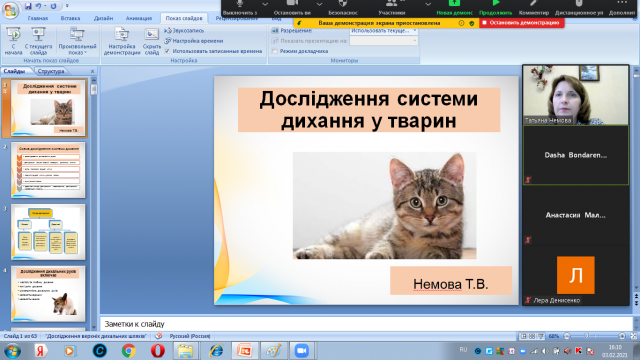Toggle Использовать записанные времена checkbox
The image size is (640, 360).
(167, 51)
